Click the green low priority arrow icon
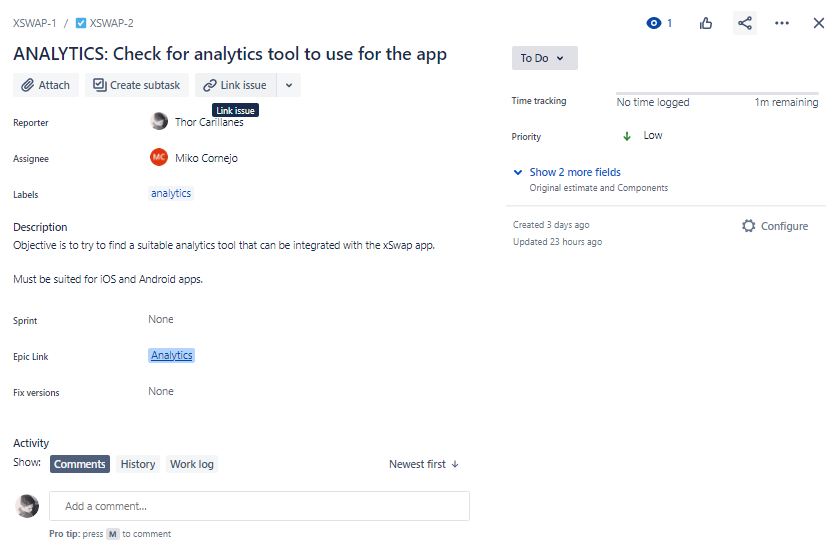Screen dimensions: 837x549 tap(627, 136)
